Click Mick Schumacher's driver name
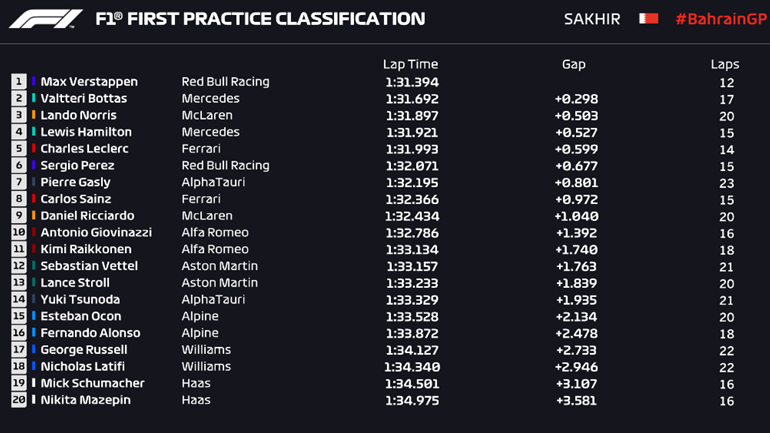The image size is (770, 433). click(92, 384)
